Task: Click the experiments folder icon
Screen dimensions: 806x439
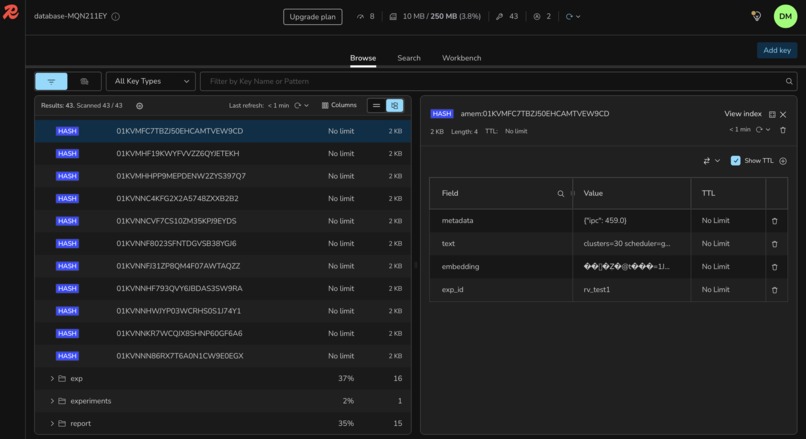Action: pyautogui.click(x=62, y=401)
